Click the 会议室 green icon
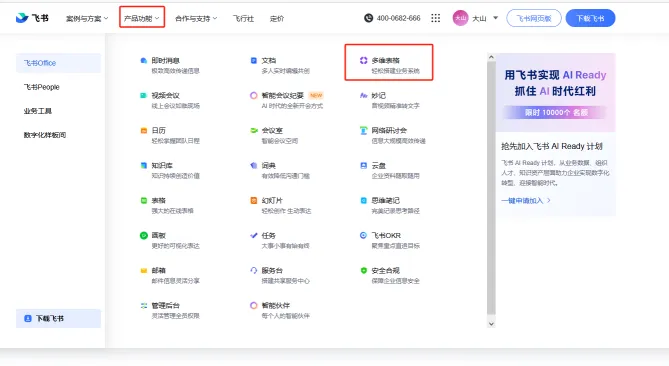Screen dimensions: 669x366 pos(254,131)
